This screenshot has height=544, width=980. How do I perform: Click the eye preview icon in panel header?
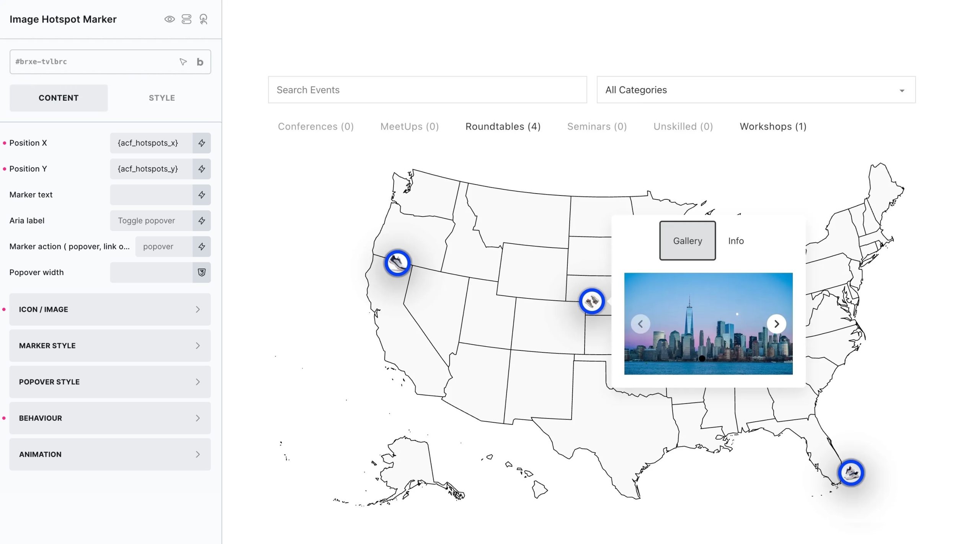click(170, 19)
